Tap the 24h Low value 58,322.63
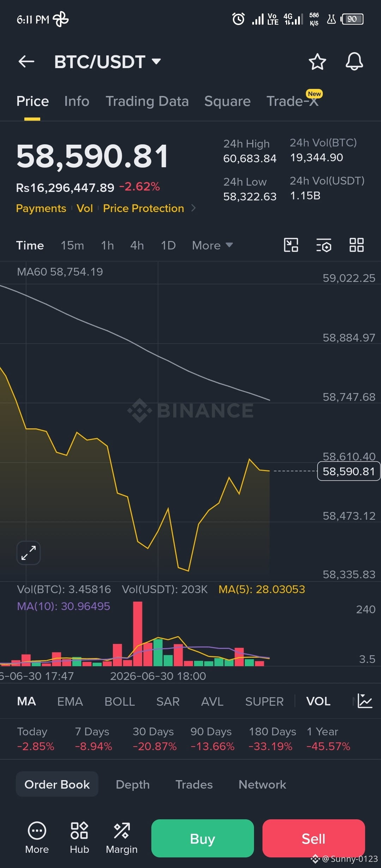This screenshot has height=868, width=381. pyautogui.click(x=250, y=197)
